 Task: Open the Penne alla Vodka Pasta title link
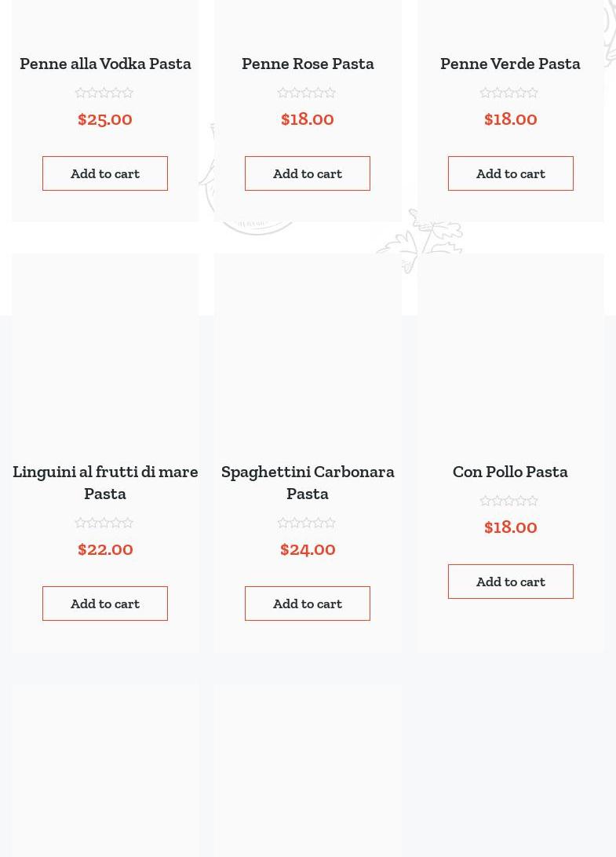[x=105, y=64]
